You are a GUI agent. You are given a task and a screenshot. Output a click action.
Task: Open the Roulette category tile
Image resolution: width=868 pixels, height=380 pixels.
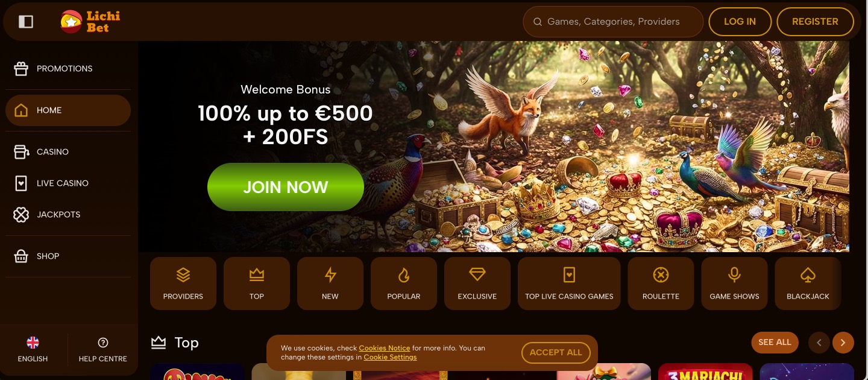(661, 283)
